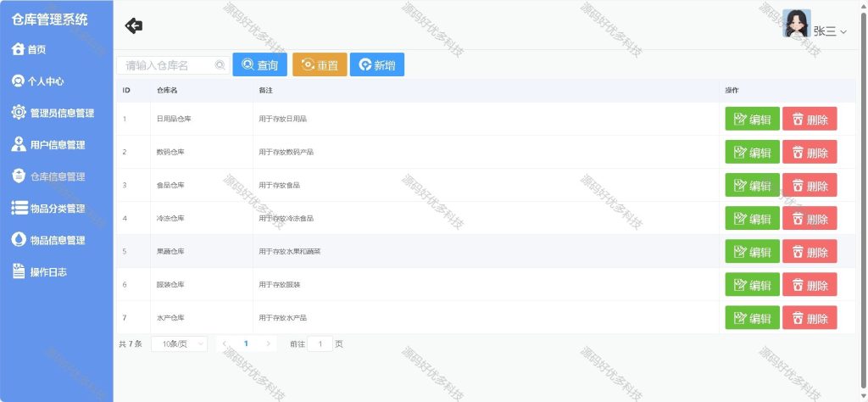Delete the 日用品仓库 row
The image size is (868, 402).
pos(810,119)
